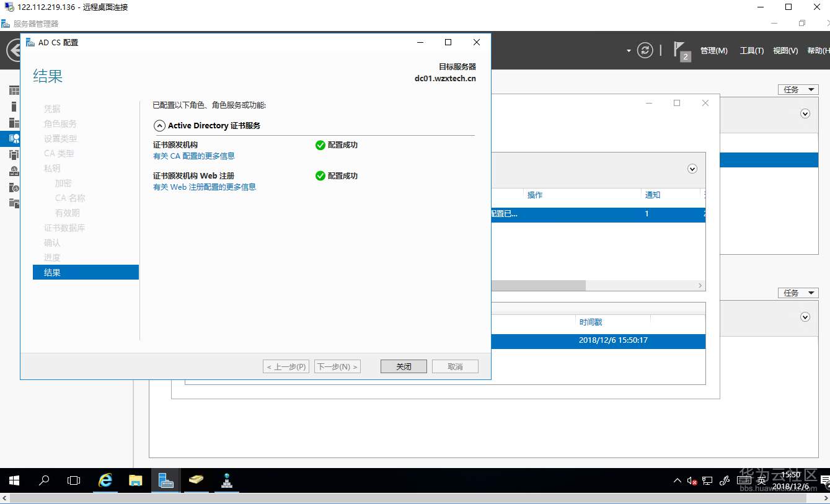
Task: Open 有关 CA 配置的更多信息 link
Action: [194, 156]
